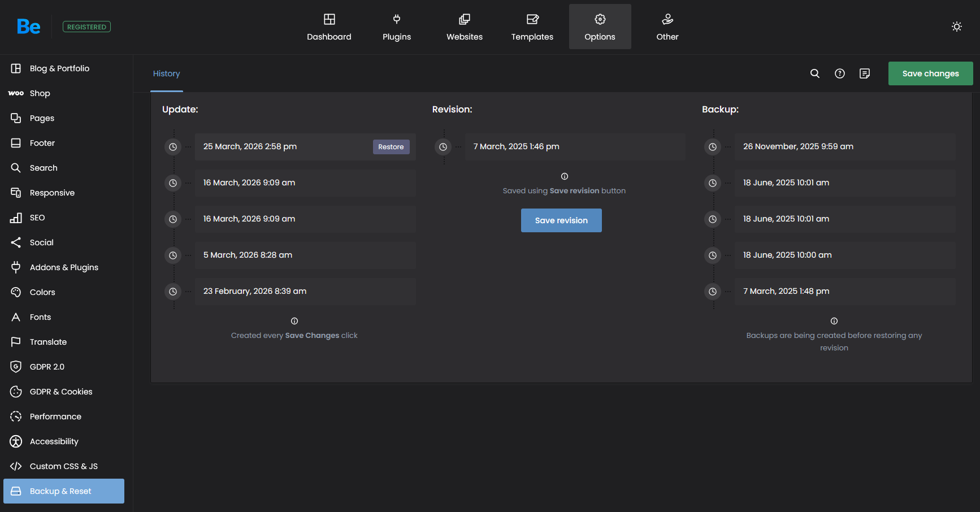Go to the Websites section
980x512 pixels.
pos(465,27)
